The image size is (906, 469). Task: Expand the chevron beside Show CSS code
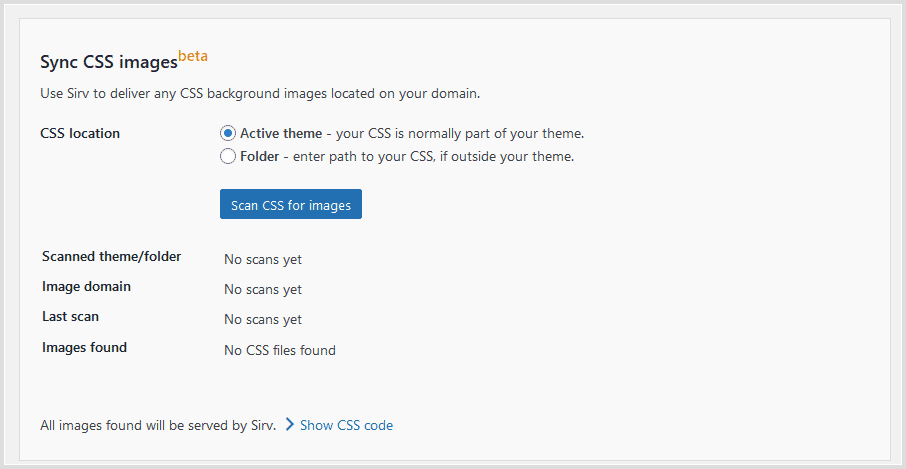click(289, 425)
